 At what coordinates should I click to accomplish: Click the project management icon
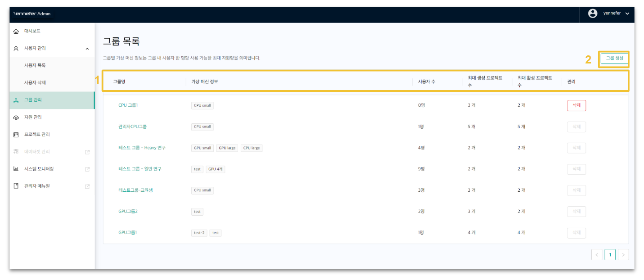pos(16,135)
